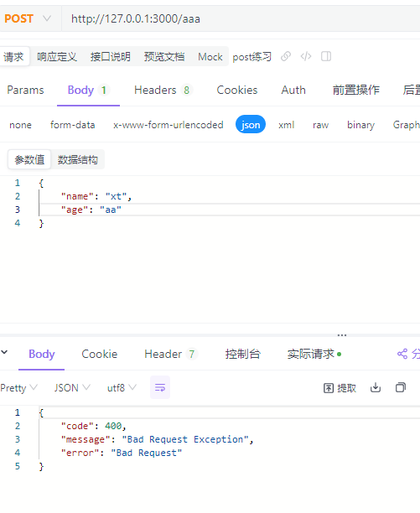Image resolution: width=420 pixels, height=513 pixels.
Task: Open the POST method dropdown
Action: coord(28,18)
